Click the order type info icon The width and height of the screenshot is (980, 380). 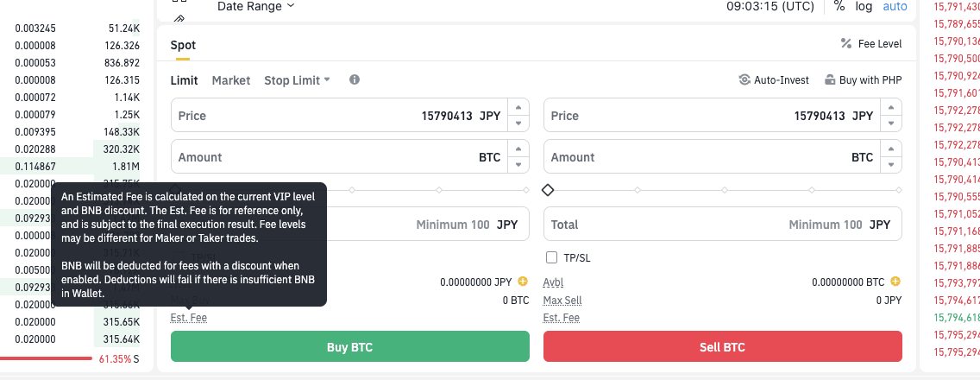click(355, 79)
